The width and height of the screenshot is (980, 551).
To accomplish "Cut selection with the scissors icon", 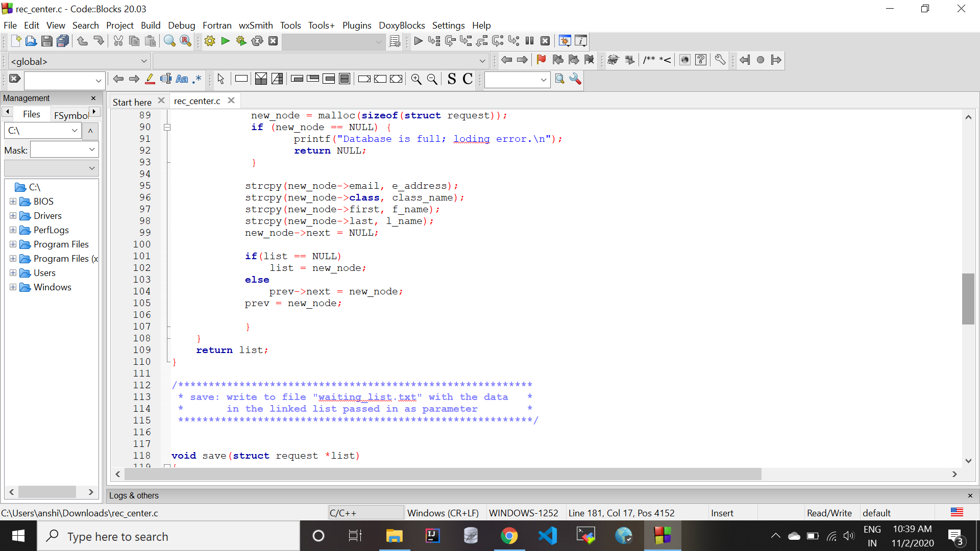I will 118,41.
